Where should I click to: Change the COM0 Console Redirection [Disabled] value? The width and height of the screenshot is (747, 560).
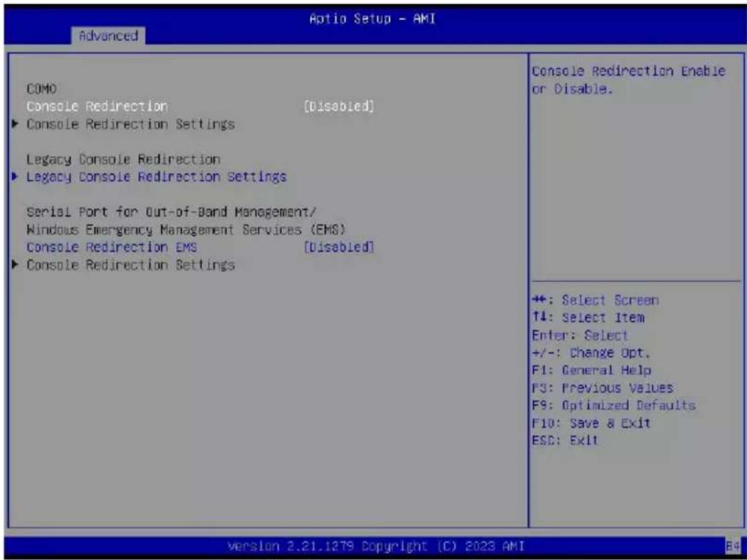click(x=339, y=107)
